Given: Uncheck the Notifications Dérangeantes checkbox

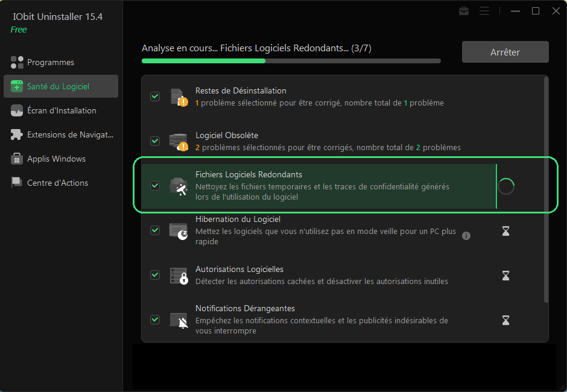Looking at the screenshot, I should pyautogui.click(x=155, y=319).
